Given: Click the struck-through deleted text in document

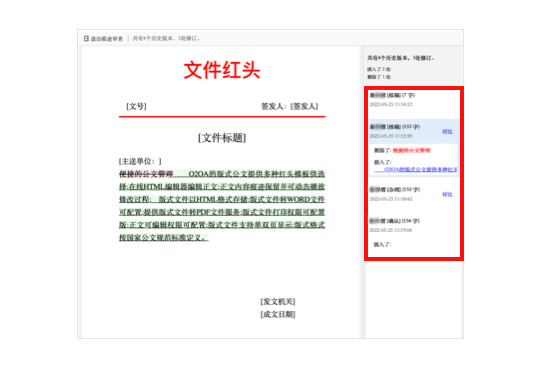Looking at the screenshot, I should pyautogui.click(x=146, y=174).
